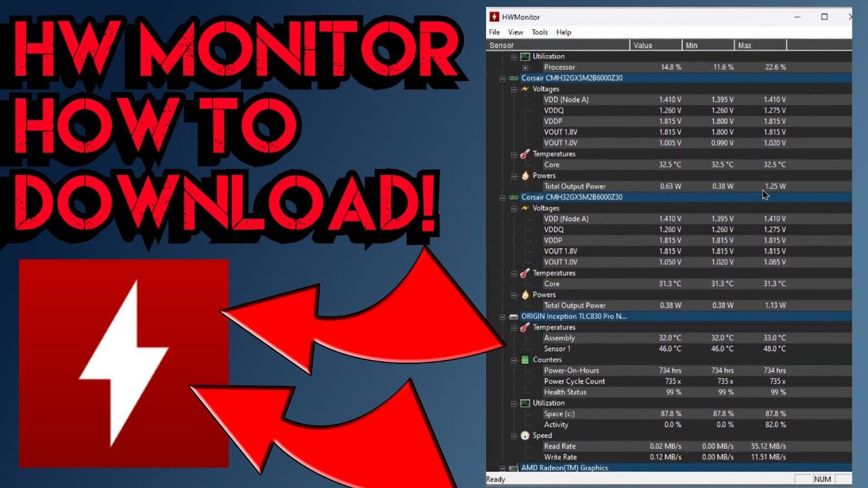Screen dimensions: 868x488
Task: Open the Help menu
Action: (x=564, y=32)
